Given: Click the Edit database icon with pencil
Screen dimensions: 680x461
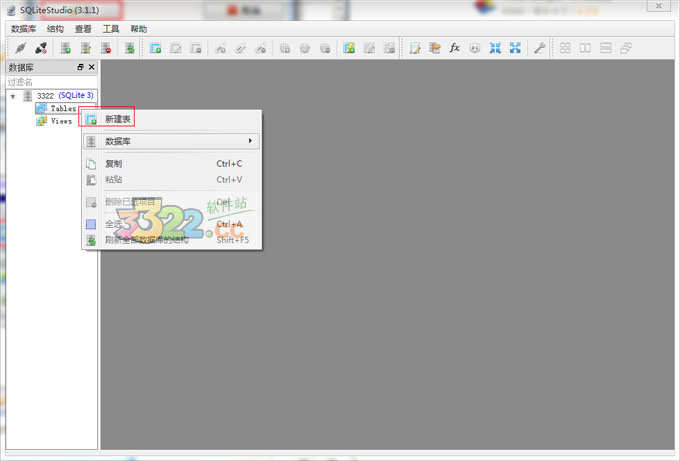Looking at the screenshot, I should [x=86, y=48].
